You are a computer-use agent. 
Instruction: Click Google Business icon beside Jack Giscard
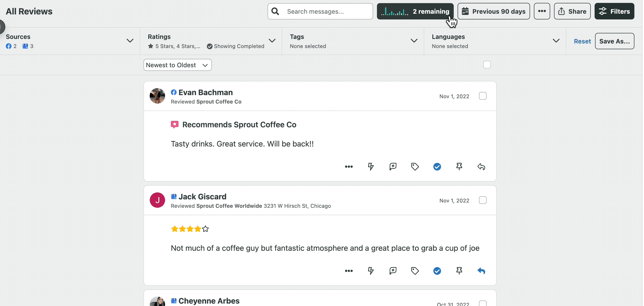pyautogui.click(x=173, y=196)
